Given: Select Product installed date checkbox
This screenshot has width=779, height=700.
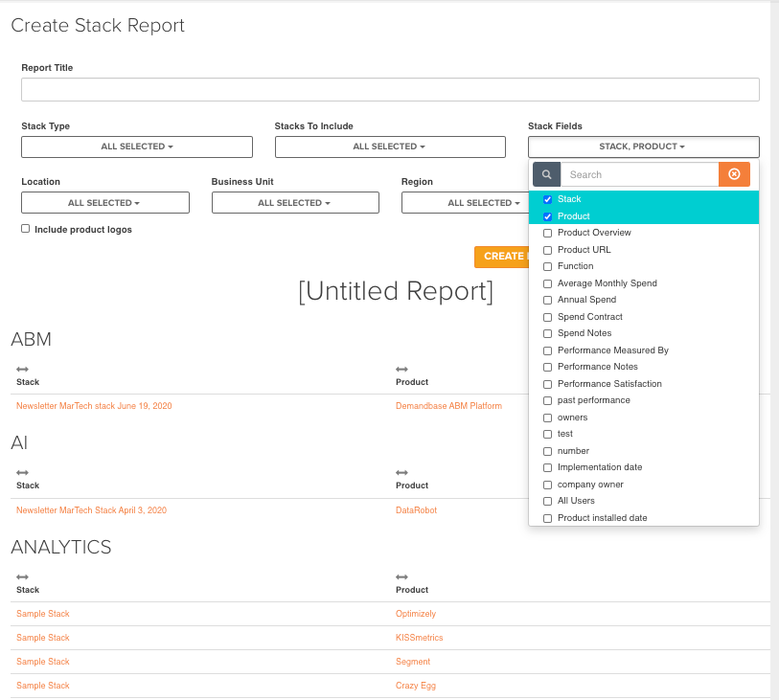Looking at the screenshot, I should [547, 518].
